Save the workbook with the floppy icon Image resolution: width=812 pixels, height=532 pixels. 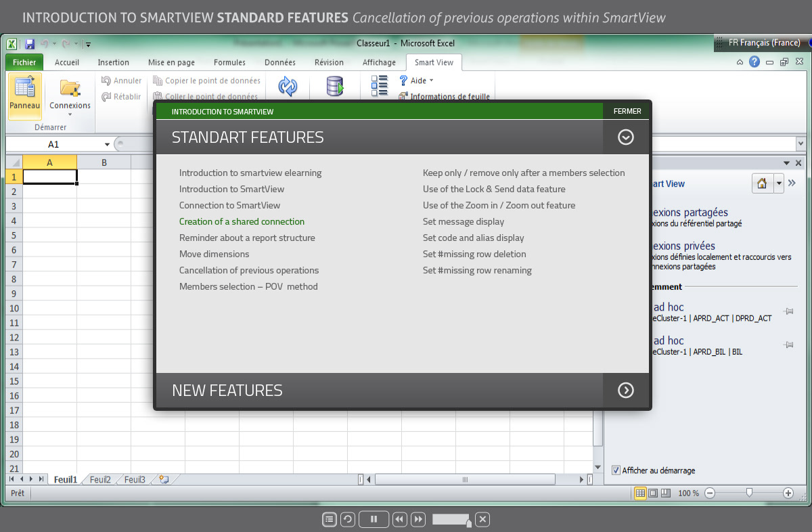coord(30,44)
